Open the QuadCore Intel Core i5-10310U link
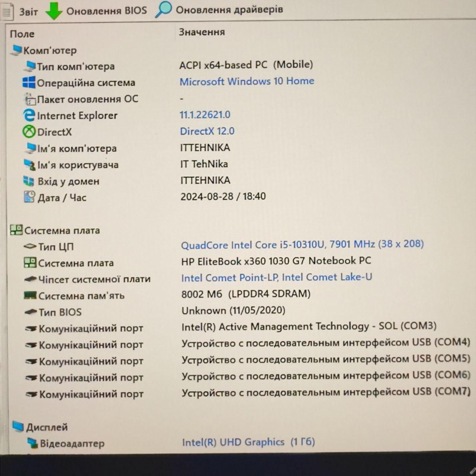Screen dimensions: 476x476 point(302,245)
